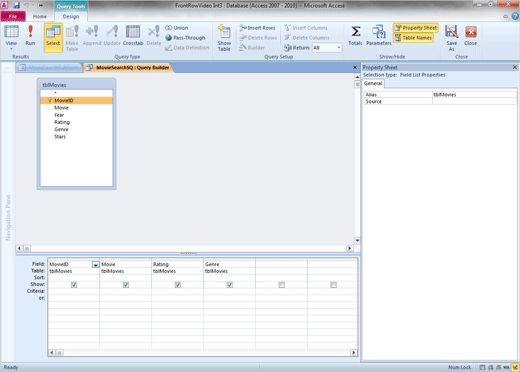Uncheck Show box for MovieID column
The image size is (520, 372).
pyautogui.click(x=74, y=285)
